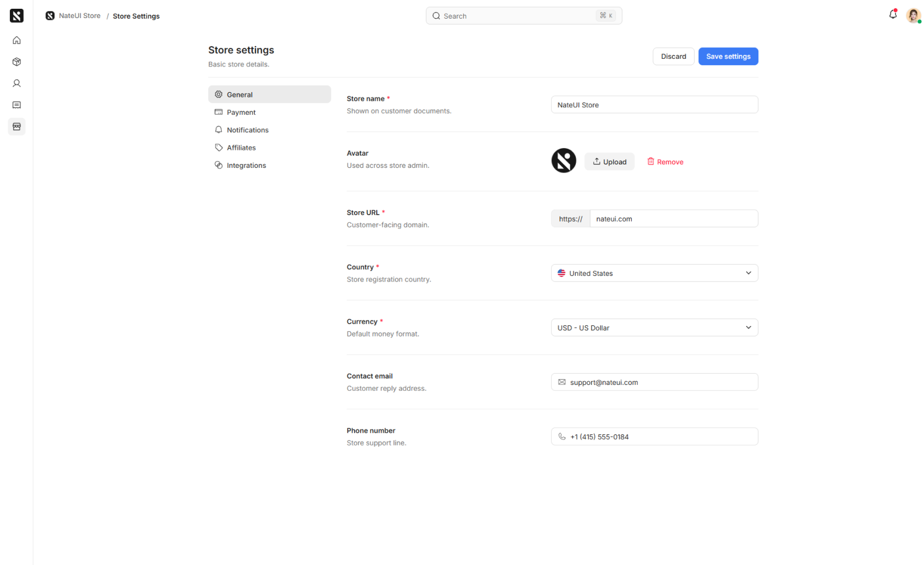924x565 pixels.
Task: Select the General settings tab
Action: pos(269,94)
